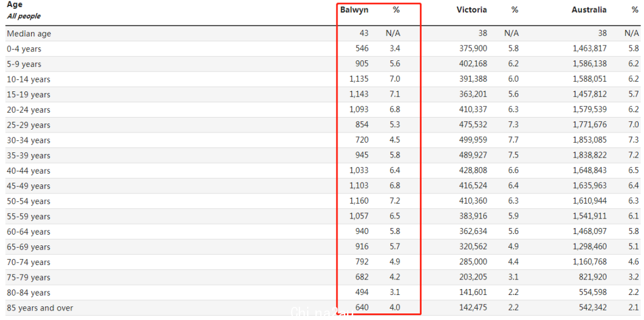Click the 45-49 years row label
The height and width of the screenshot is (320, 644).
29,186
